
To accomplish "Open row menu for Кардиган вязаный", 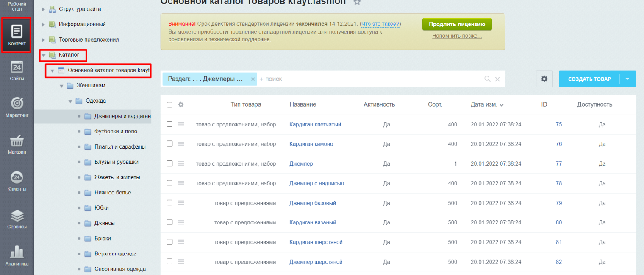I will (x=181, y=222).
